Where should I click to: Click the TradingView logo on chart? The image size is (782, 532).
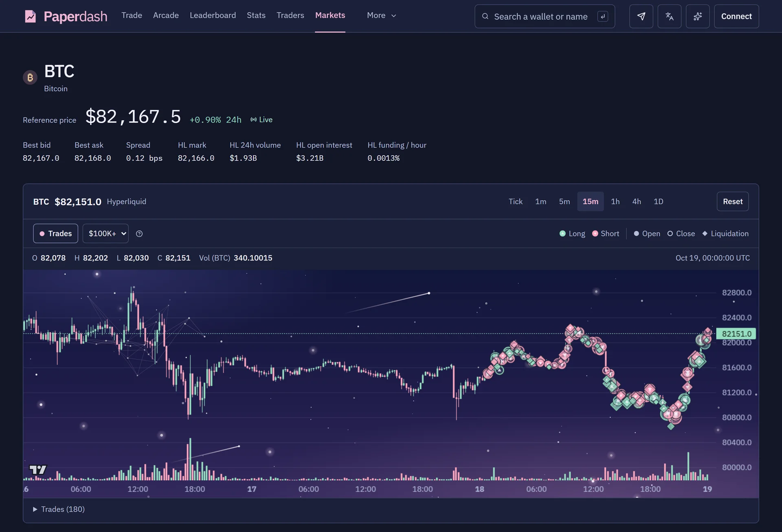pos(38,470)
